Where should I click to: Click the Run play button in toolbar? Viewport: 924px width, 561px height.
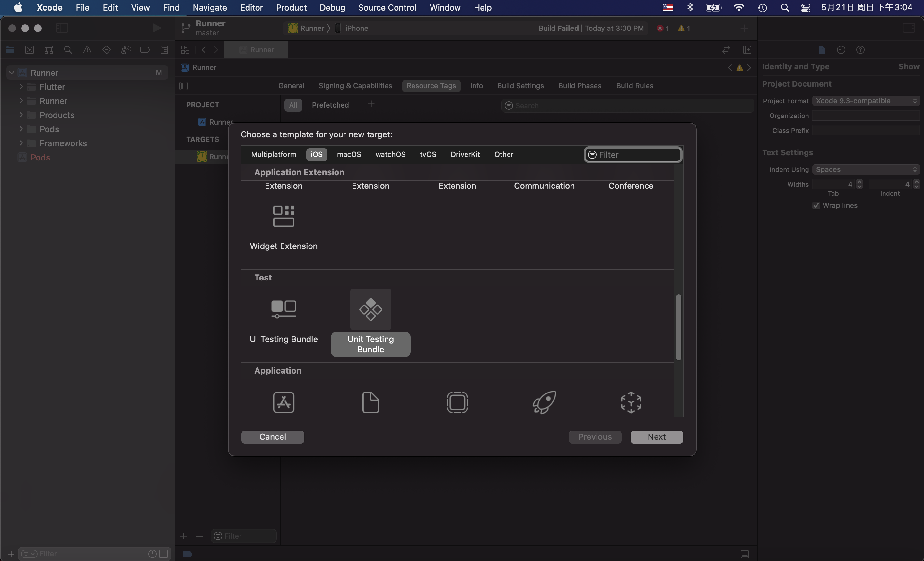156,28
